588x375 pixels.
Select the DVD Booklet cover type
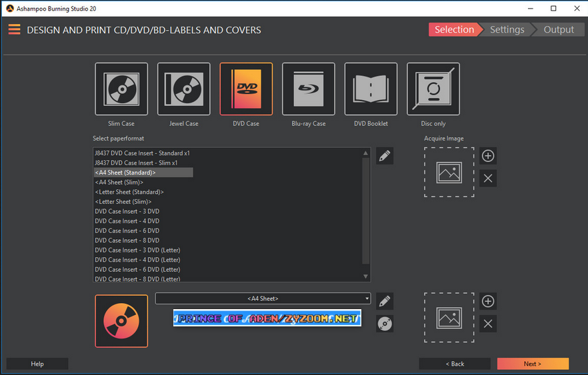pyautogui.click(x=371, y=89)
